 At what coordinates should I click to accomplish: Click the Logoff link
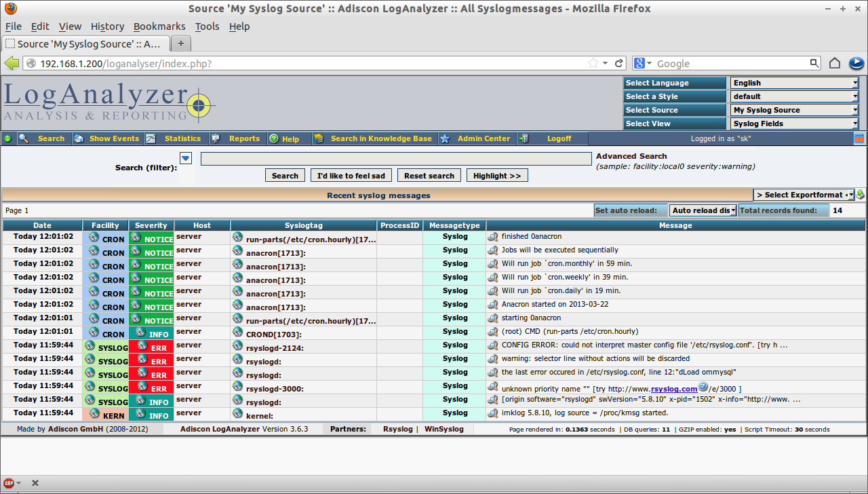(559, 138)
